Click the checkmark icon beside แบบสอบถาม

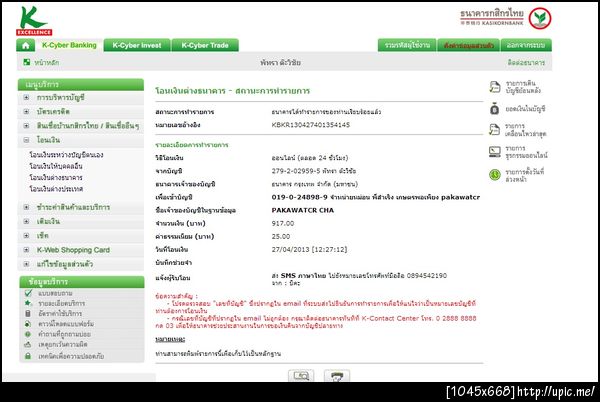click(28, 293)
